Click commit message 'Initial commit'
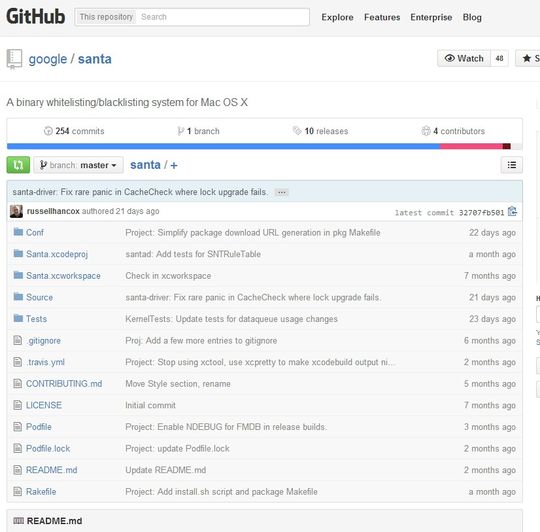Viewport: 540px width, 532px height. [150, 405]
